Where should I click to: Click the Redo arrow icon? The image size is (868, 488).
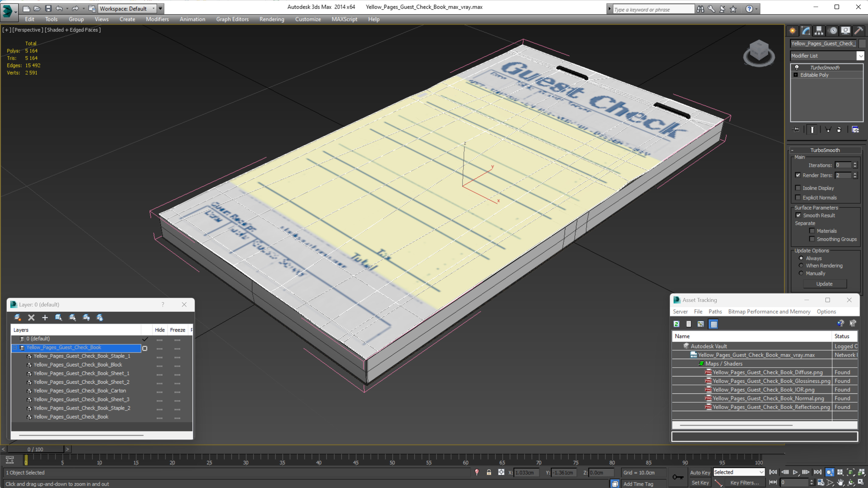tap(75, 9)
